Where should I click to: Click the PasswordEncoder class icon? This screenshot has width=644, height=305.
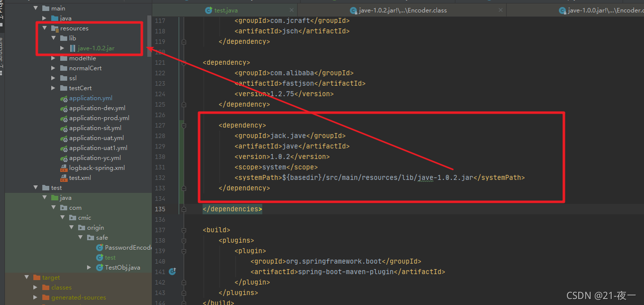tap(100, 248)
